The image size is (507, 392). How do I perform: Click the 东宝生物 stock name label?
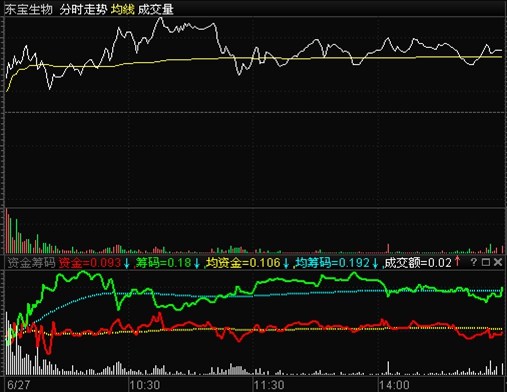tap(28, 9)
